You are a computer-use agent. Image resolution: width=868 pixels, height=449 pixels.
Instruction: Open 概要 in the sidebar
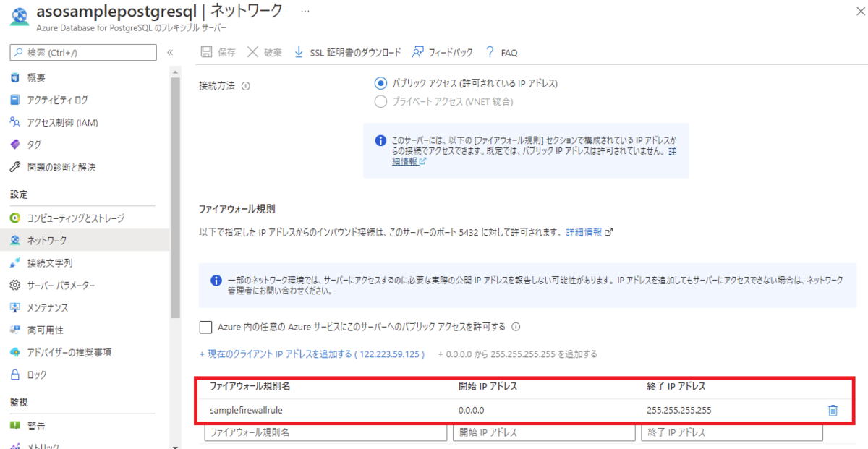36,77
